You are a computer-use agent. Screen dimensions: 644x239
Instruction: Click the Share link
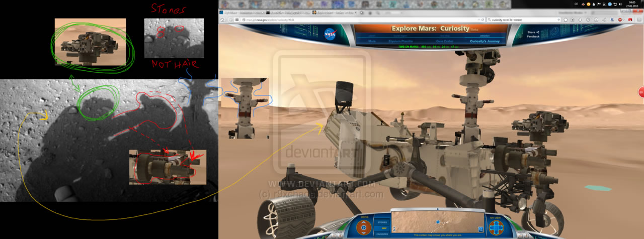click(x=533, y=32)
